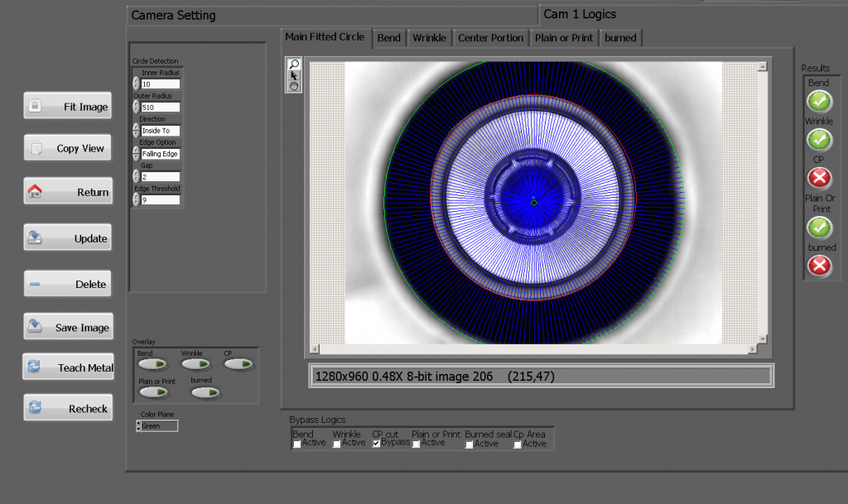Select the zoom magnifier tool
This screenshot has width=848, height=504.
(294, 65)
